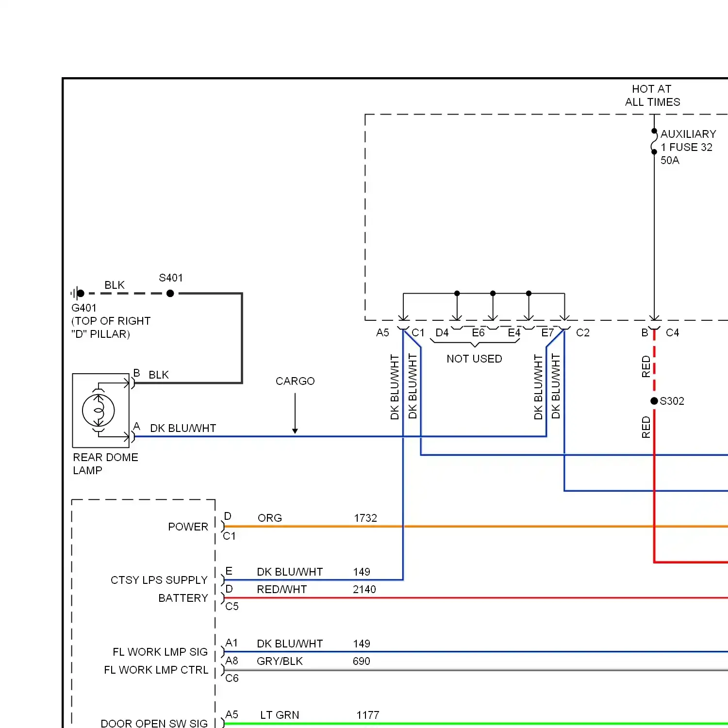Select the CTSY LPS SUPPLY label
The image size is (728, 728).
click(159, 580)
